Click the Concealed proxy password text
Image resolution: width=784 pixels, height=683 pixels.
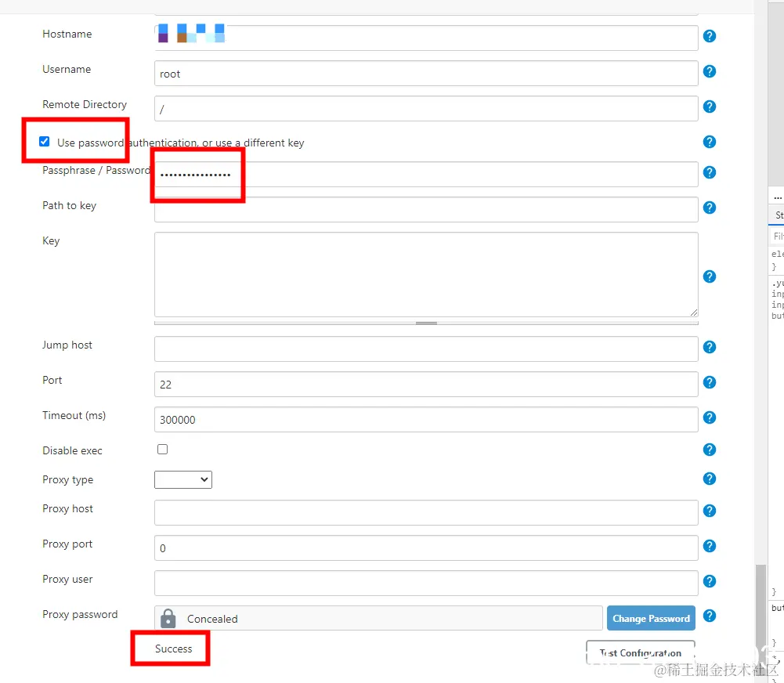pos(212,619)
